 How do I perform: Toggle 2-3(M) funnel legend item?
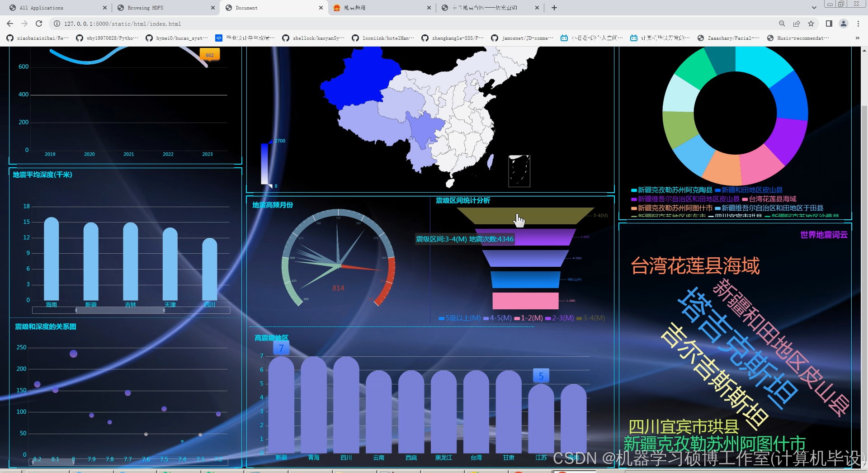point(560,318)
